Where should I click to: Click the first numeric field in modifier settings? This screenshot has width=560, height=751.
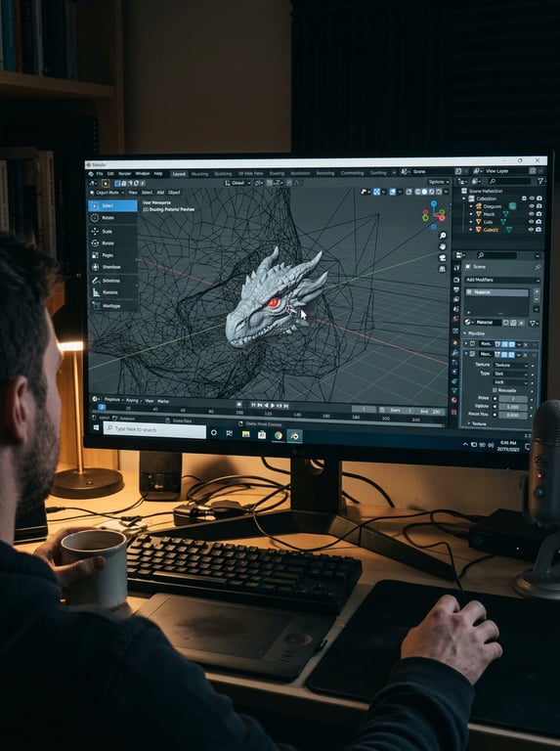[x=513, y=399]
